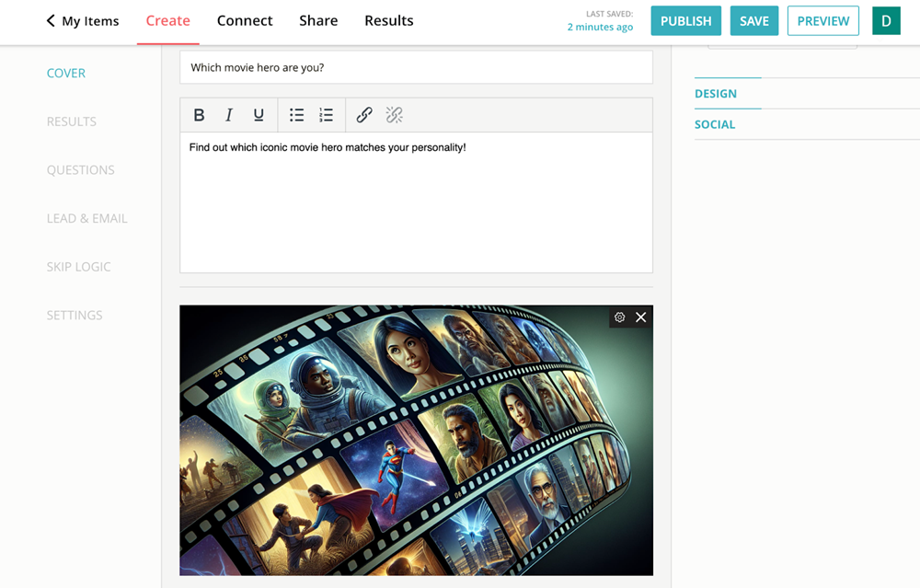This screenshot has width=920, height=588.
Task: Switch to the Social tab
Action: click(x=715, y=123)
